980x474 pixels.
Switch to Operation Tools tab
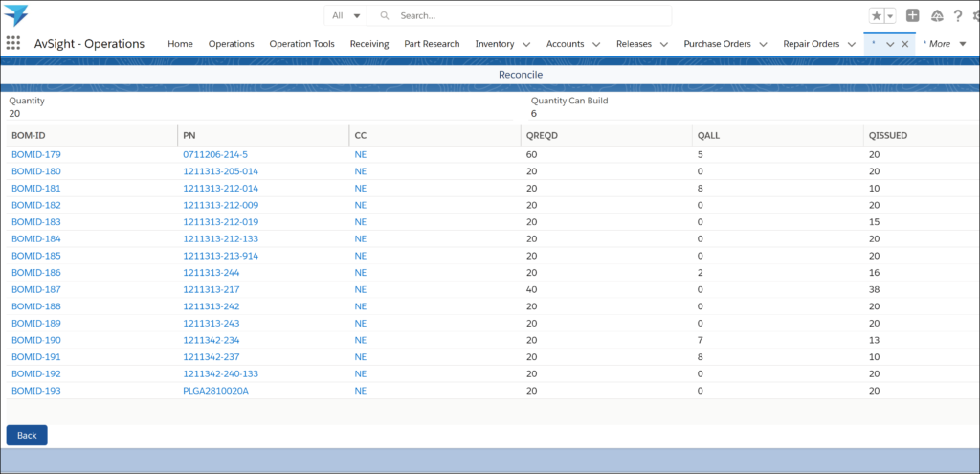click(x=301, y=44)
